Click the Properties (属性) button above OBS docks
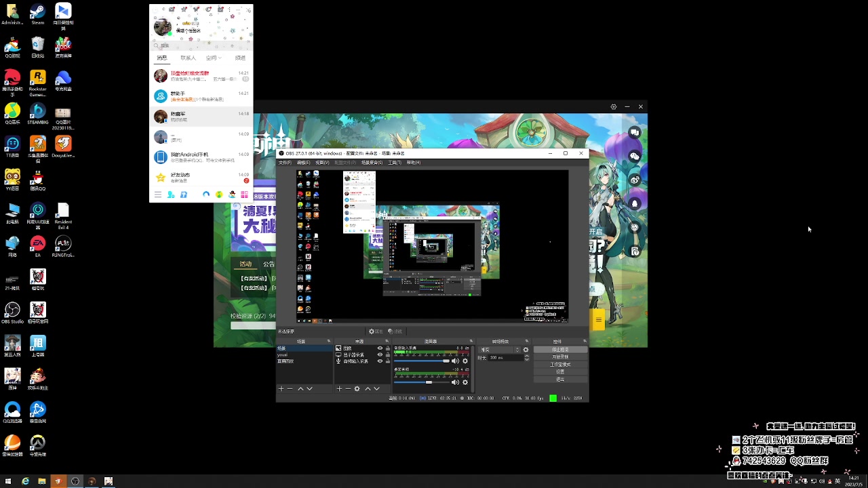 click(376, 331)
